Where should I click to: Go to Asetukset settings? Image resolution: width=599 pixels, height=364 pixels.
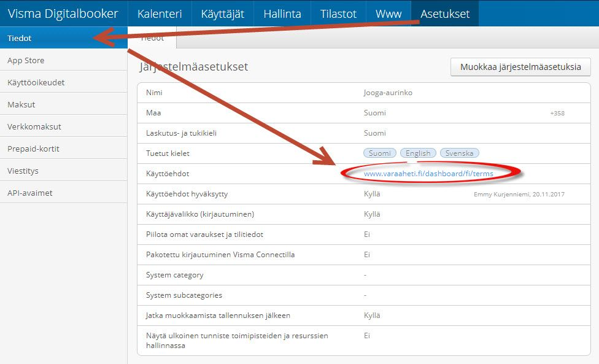[444, 13]
